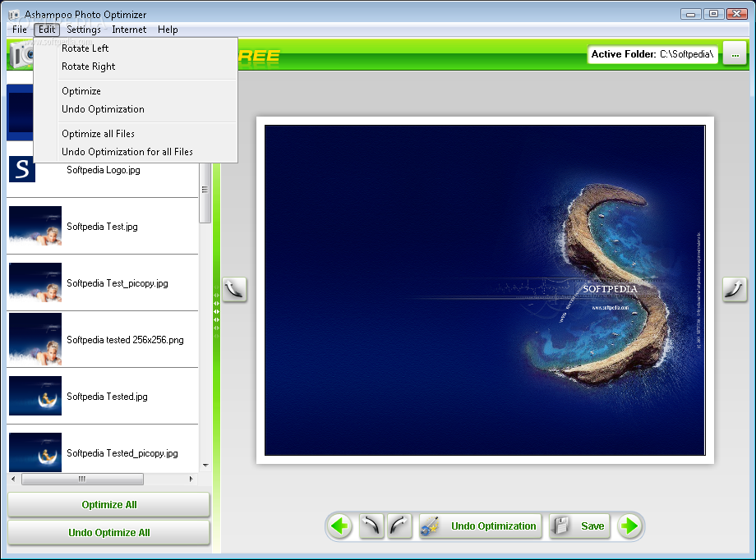Screen dimensions: 756x560
Task: Select Optimize in the Edit menu
Action: (x=136, y=91)
